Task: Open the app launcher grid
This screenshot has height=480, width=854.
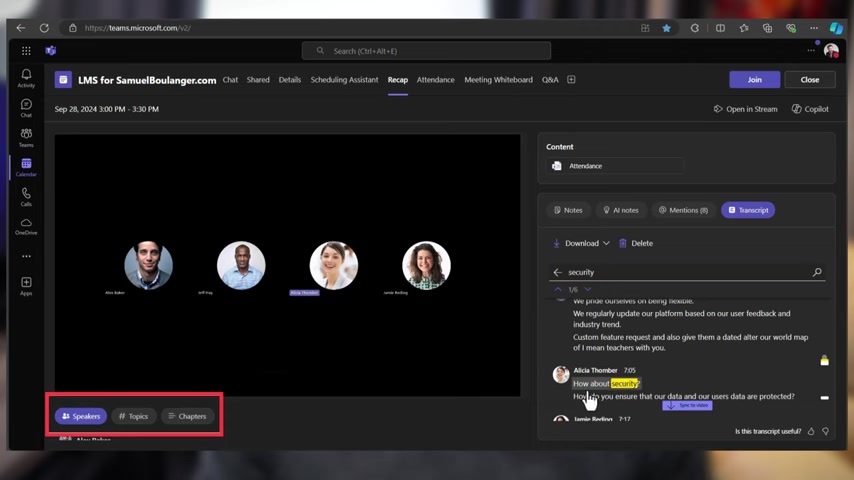Action: pos(26,51)
